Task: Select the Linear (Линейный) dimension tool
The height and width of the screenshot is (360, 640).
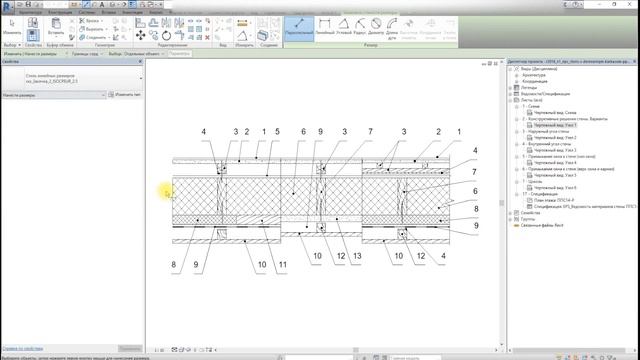Action: [325, 27]
